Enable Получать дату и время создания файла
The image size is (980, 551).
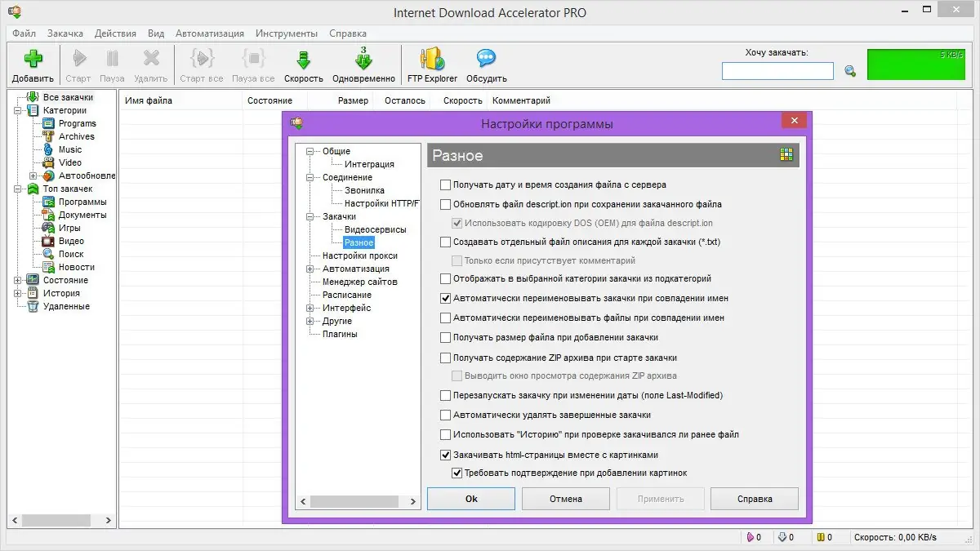[445, 184]
